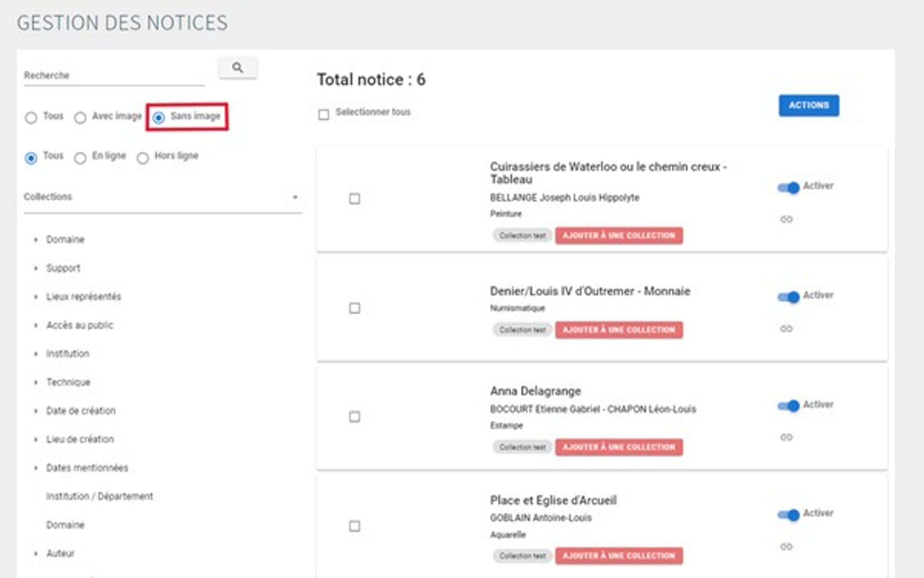Click link icon for Cuirassiers de Waterloo notice

(x=786, y=220)
